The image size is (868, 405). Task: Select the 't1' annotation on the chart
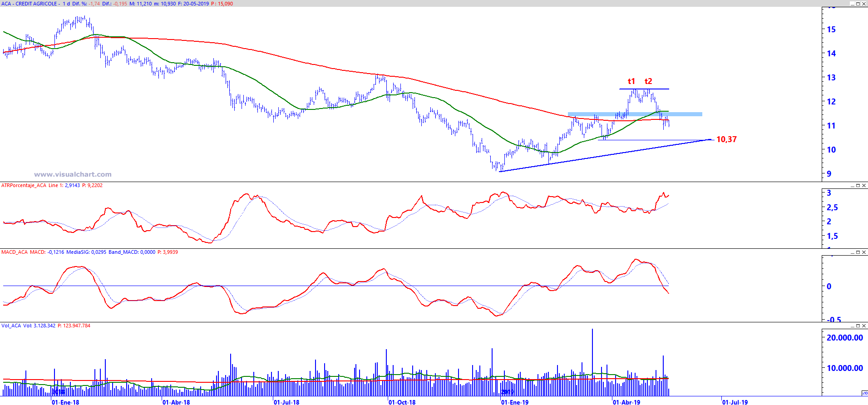click(631, 81)
